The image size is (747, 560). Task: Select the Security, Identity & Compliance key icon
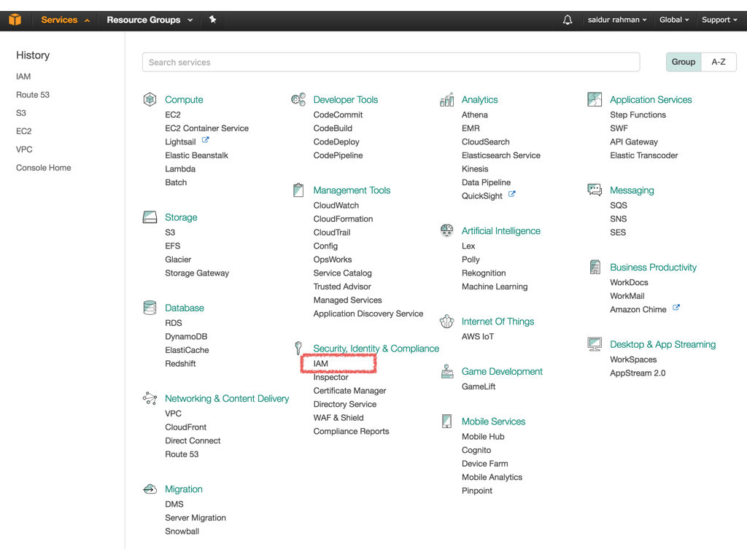(x=298, y=348)
